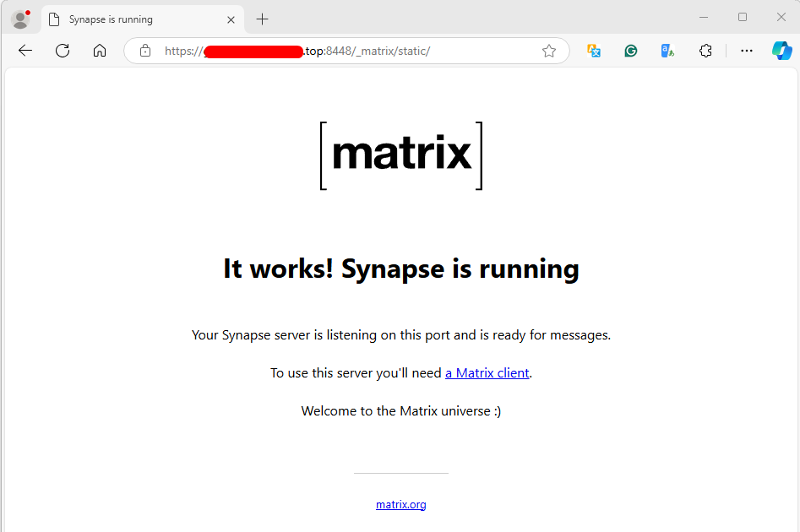Open the Extensions puzzle menu
Image resolution: width=800 pixels, height=532 pixels.
coord(705,51)
